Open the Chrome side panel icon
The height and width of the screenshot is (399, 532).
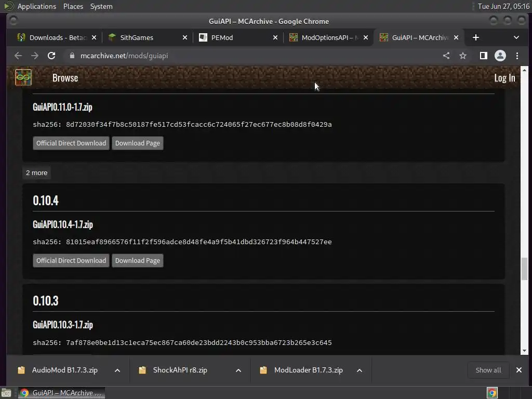point(484,56)
